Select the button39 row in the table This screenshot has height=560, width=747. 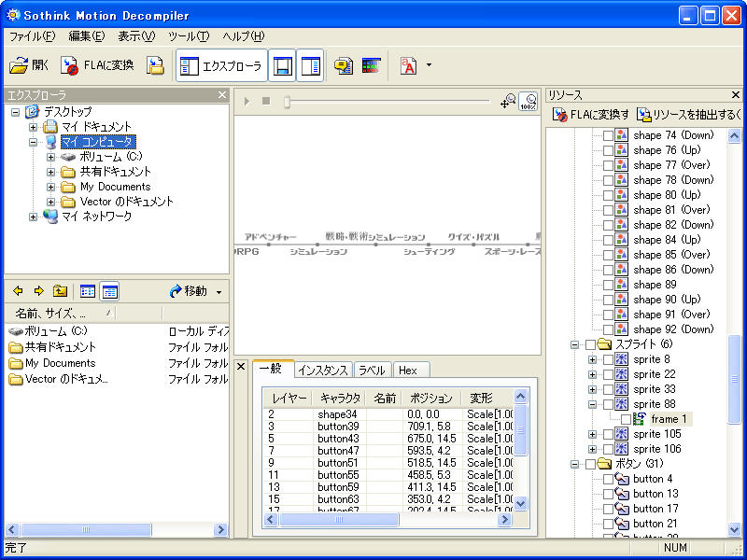pyautogui.click(x=388, y=427)
